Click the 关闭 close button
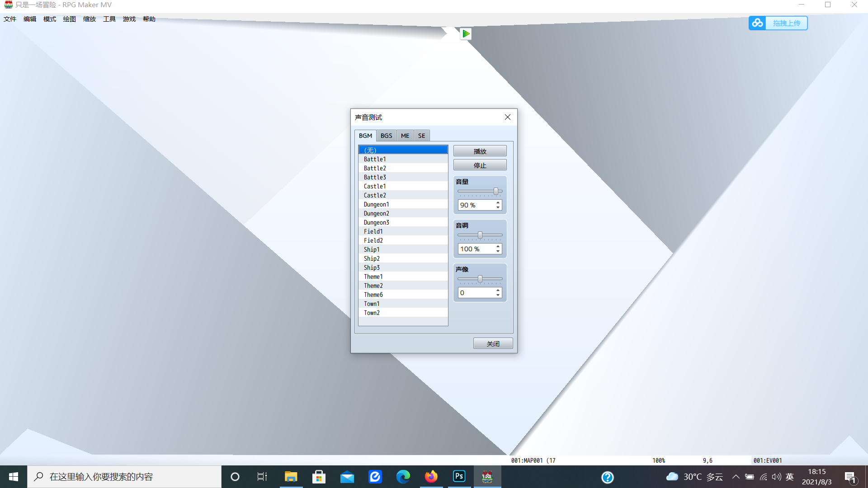868x488 pixels. point(493,344)
